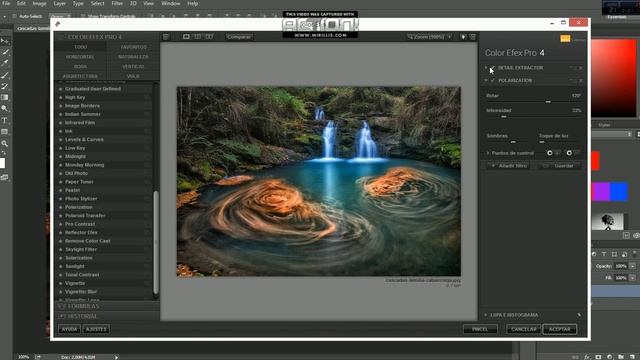640x360 pixels.
Task: Select Photoshop Type tool in left toolbar
Action: pyautogui.click(x=4, y=120)
